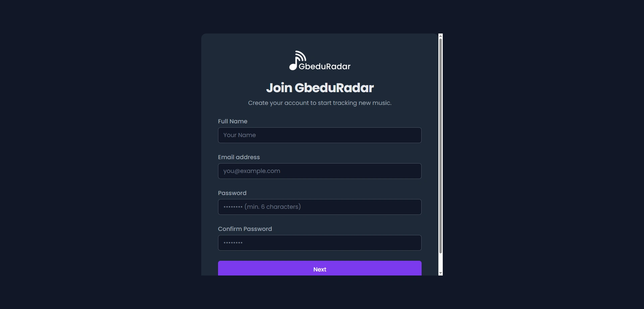Click the Full Name label

click(232, 121)
